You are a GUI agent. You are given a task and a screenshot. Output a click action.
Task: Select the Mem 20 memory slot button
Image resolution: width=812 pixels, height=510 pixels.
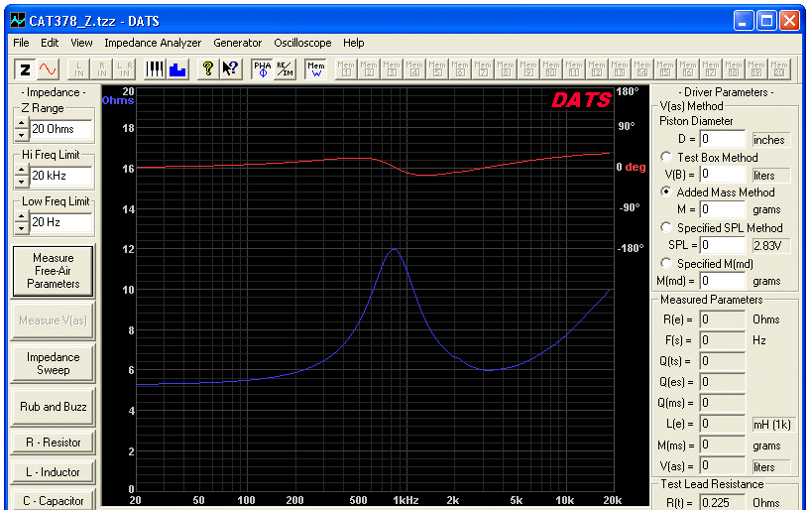[779, 68]
